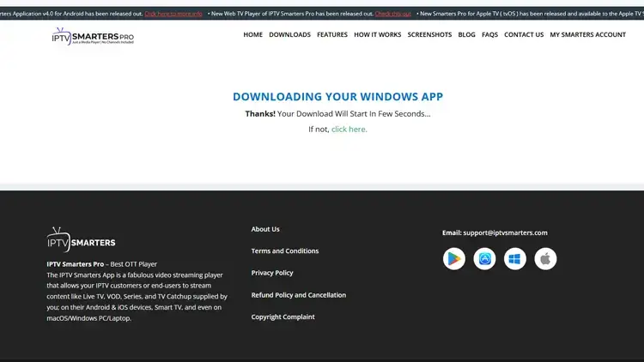The width and height of the screenshot is (644, 362).
Task: Click the Apple TV tvOS release announcement text
Action: pyautogui.click(x=531, y=14)
